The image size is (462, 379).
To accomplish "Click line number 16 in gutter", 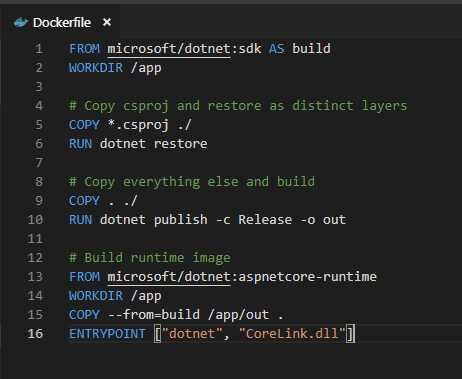I will click(35, 334).
